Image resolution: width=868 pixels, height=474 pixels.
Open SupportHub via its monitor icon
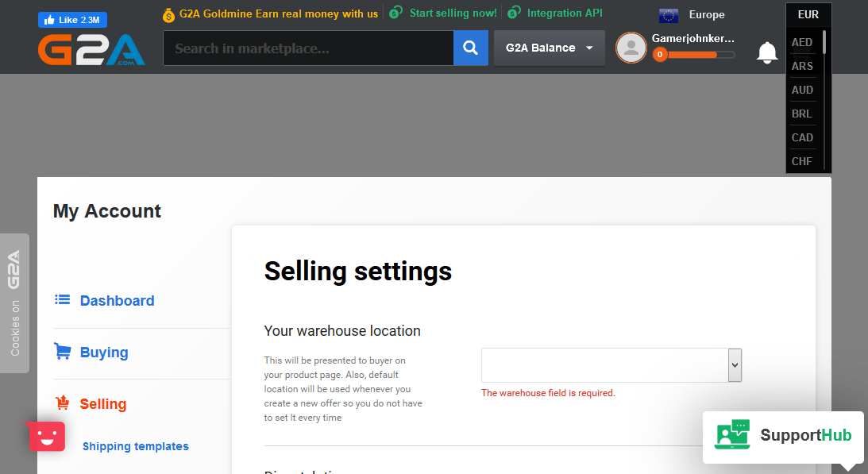point(731,434)
